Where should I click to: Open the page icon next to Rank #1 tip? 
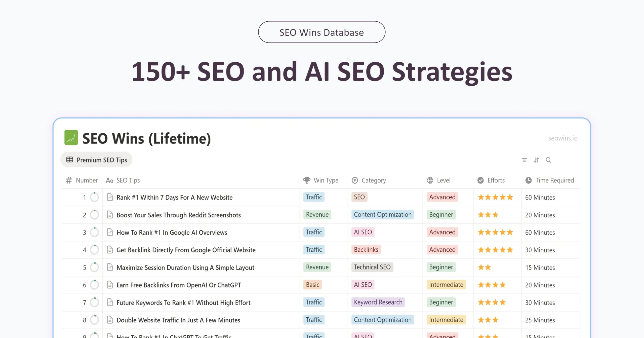coord(110,197)
